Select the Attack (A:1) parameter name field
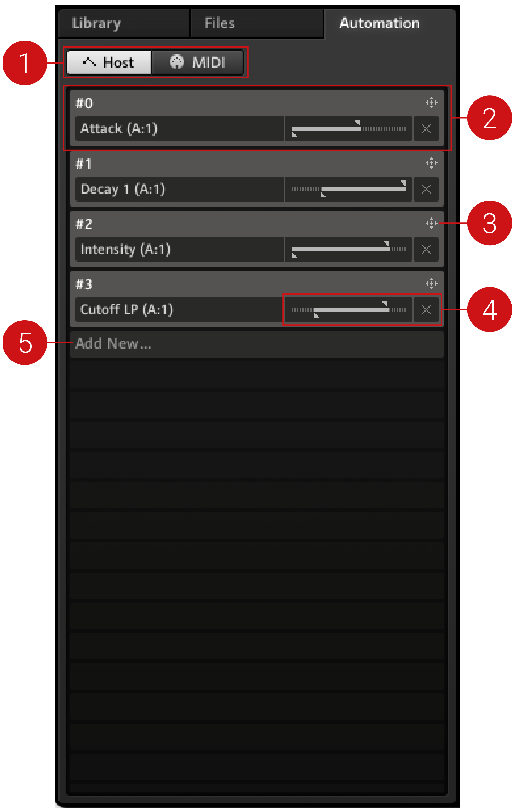This screenshot has height=812, width=516. click(x=180, y=128)
